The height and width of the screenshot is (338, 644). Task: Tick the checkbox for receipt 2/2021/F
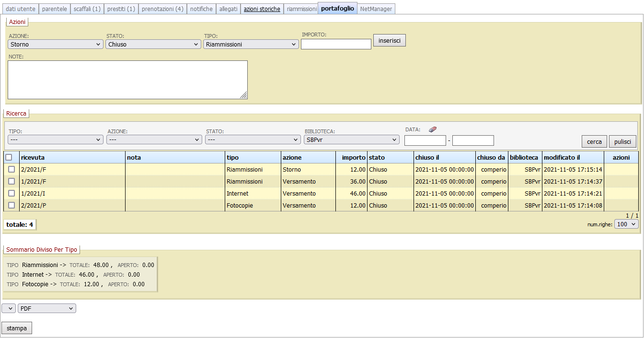point(11,169)
